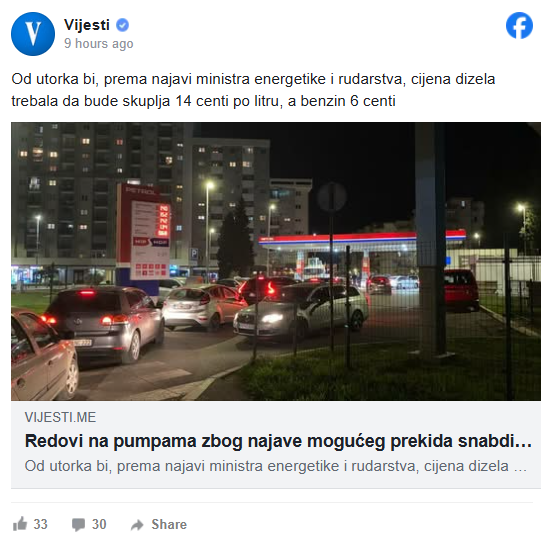Open the night gas station queue photo
This screenshot has height=543, width=541.
(x=276, y=261)
